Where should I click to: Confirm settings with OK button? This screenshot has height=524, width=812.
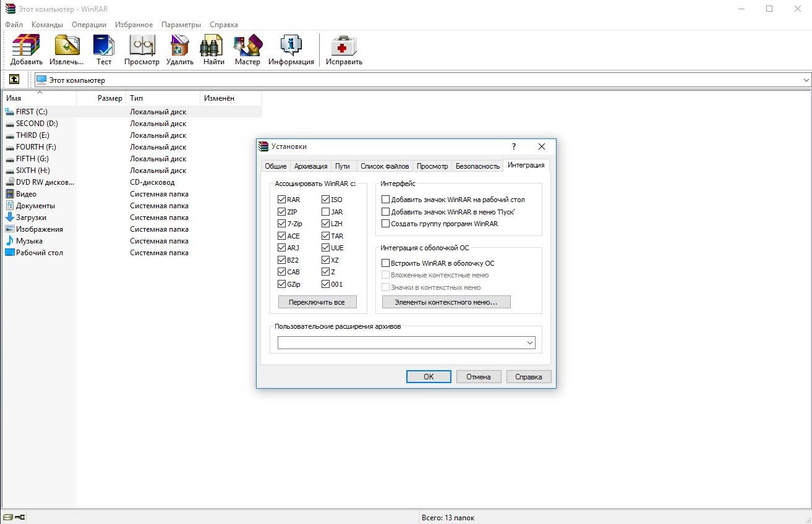coord(429,376)
